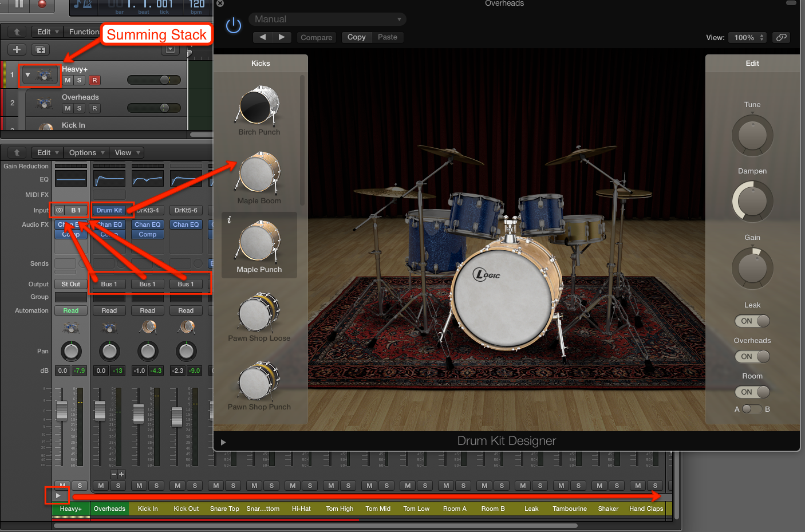
Task: Open the Chan EQ plug-in on Kick Out strip
Action: [186, 224]
